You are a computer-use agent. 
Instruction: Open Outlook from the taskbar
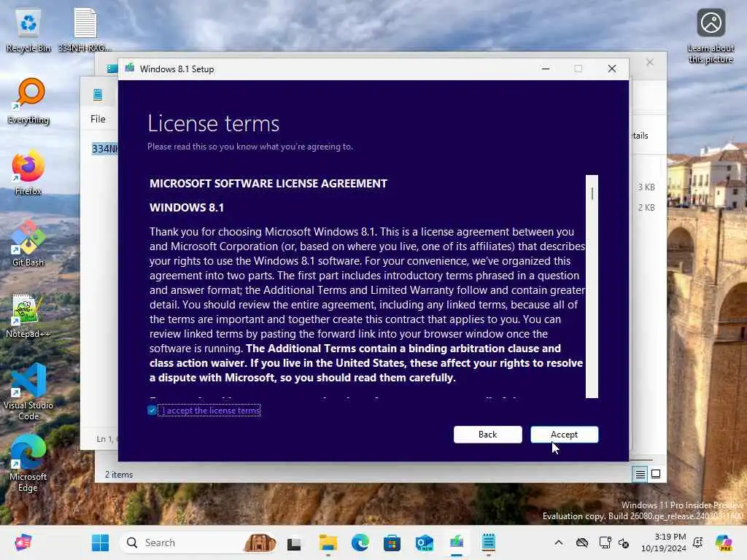point(424,542)
